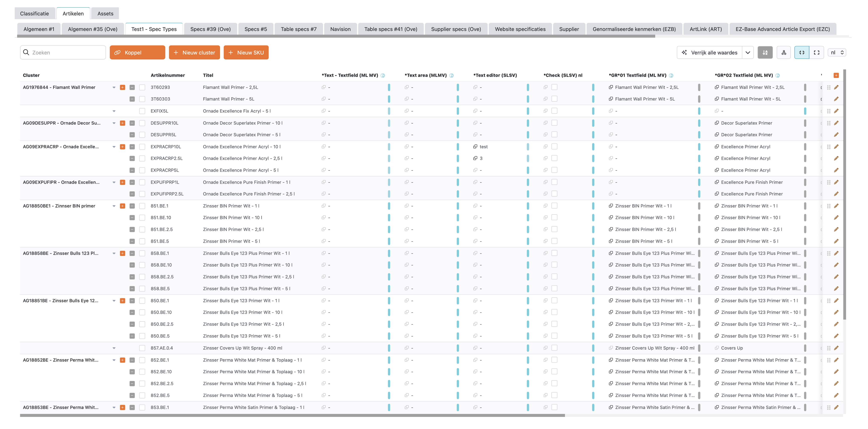The height and width of the screenshot is (429, 868).
Task: Click the vertical scrollbar of the table
Action: [x=845, y=194]
